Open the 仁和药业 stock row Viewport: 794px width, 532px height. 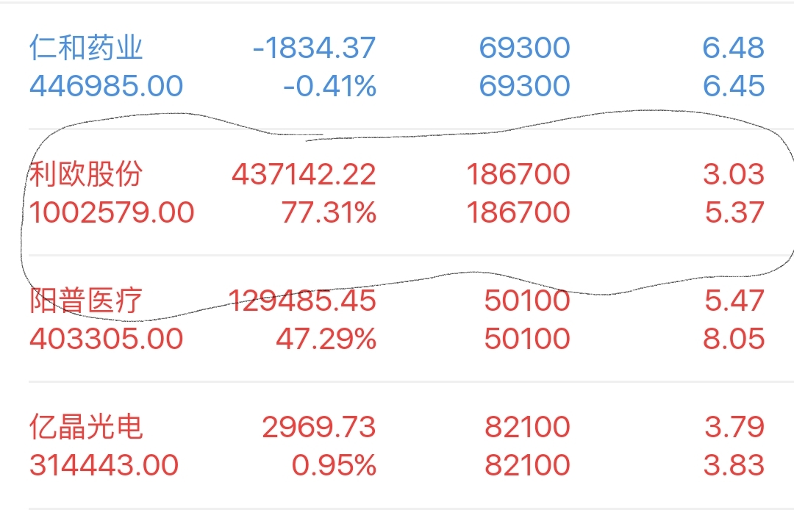pyautogui.click(x=397, y=66)
